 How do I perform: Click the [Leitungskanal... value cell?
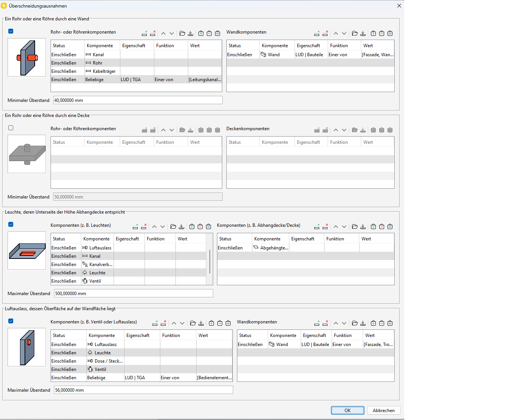tap(205, 79)
